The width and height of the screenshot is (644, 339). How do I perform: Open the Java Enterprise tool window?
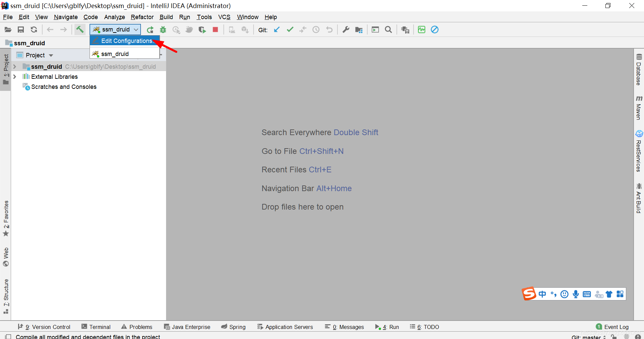pyautogui.click(x=187, y=327)
